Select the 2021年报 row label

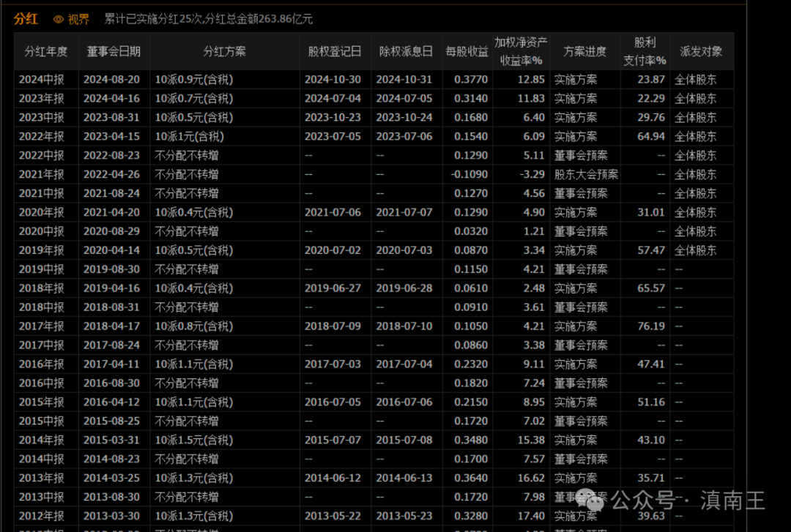(x=41, y=174)
